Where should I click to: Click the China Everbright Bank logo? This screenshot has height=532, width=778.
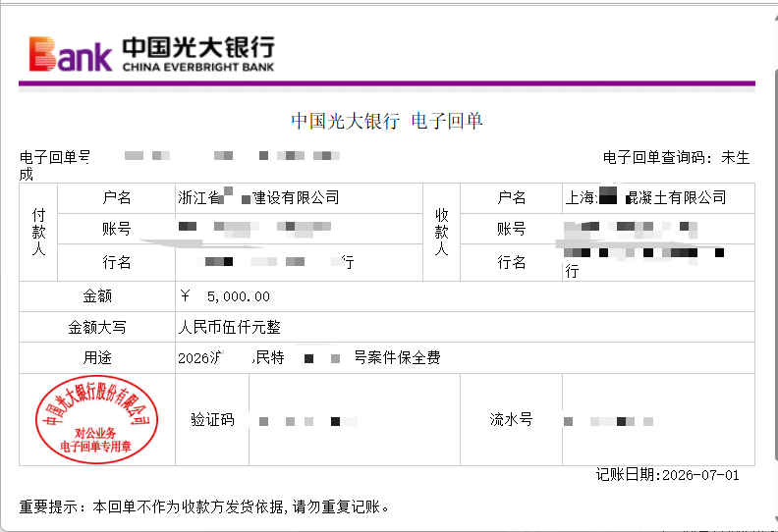pos(151,54)
